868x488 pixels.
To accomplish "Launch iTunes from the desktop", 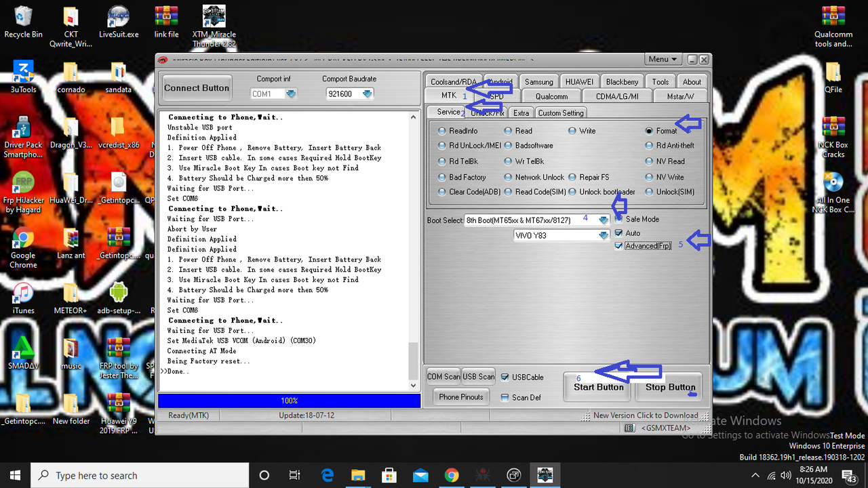I will [23, 298].
